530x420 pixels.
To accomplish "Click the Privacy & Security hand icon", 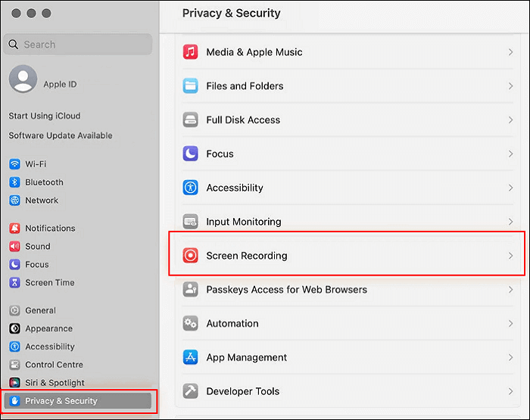I will (x=14, y=401).
